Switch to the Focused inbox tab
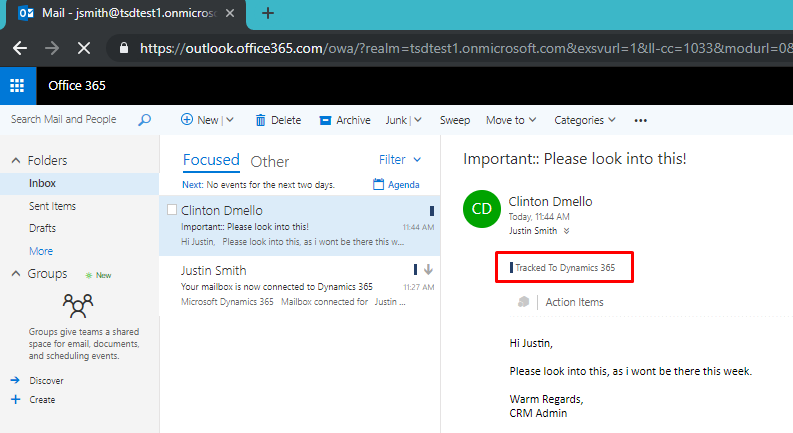Viewport: 793px width, 433px height. pos(211,160)
